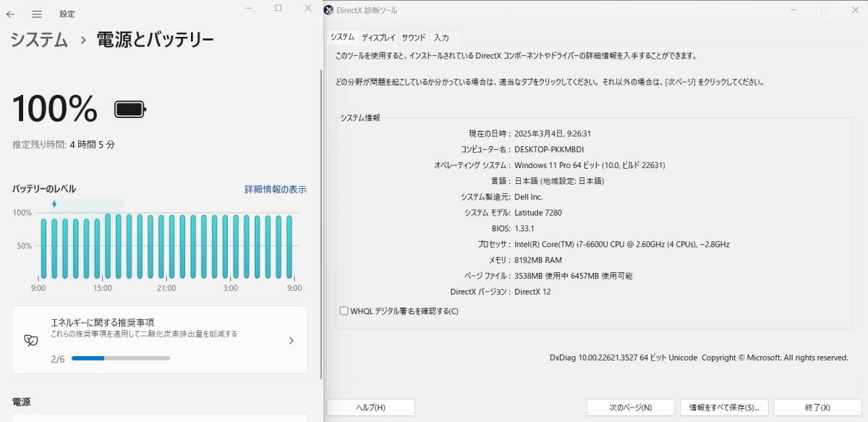Click the 100% battery percentage text

tap(55, 109)
